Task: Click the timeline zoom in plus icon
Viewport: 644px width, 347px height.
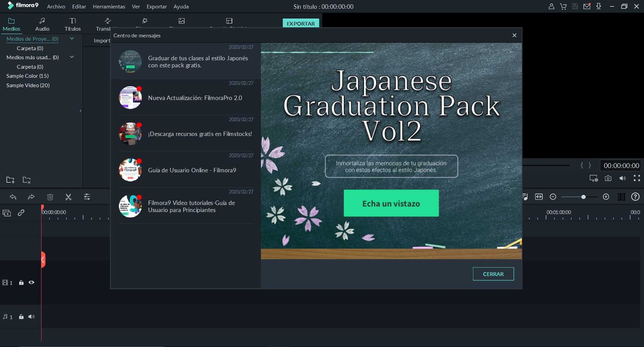Action: pos(606,197)
